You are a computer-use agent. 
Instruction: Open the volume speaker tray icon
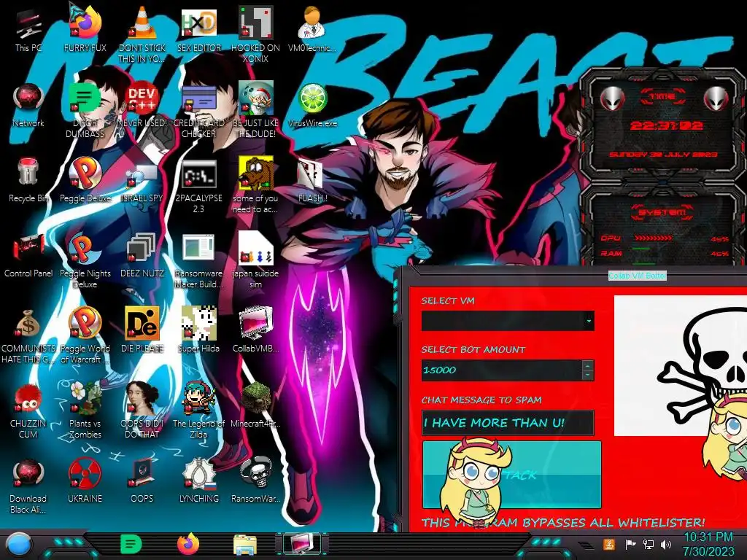pos(666,544)
